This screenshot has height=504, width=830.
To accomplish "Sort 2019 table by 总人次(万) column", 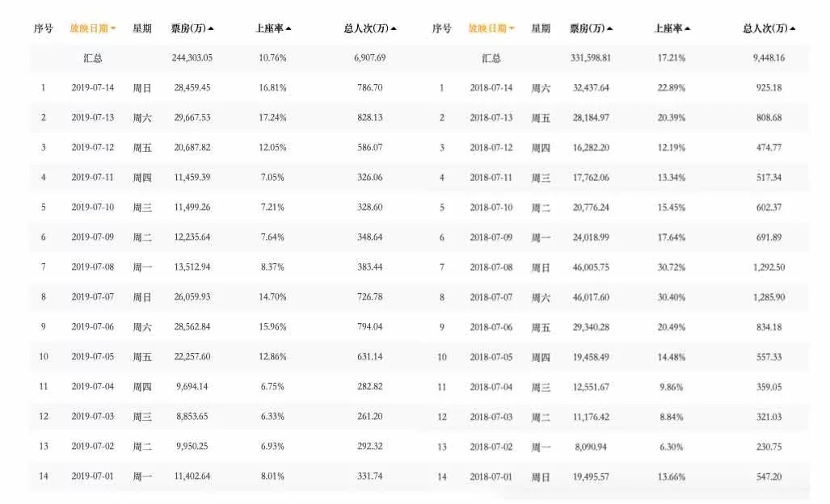I will click(370, 28).
